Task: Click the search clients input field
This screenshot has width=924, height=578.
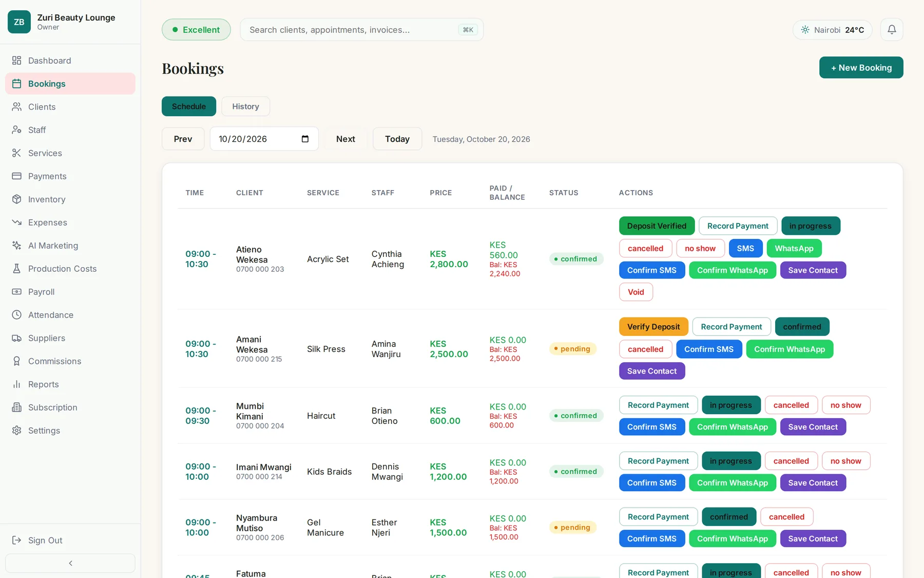Action: [361, 30]
